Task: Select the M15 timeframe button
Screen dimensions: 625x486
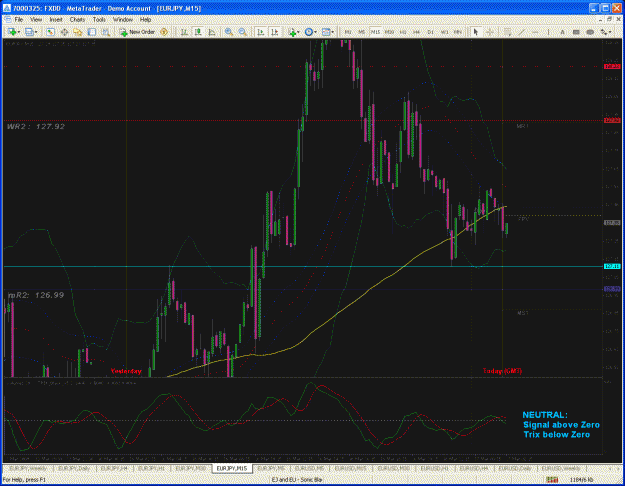Action: pos(375,32)
